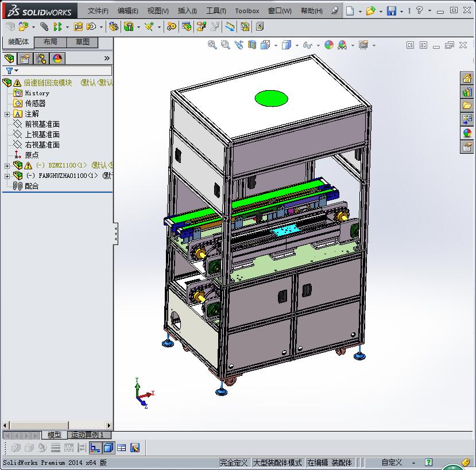Click the status bar help question mark
476x470 pixels.
point(428,462)
